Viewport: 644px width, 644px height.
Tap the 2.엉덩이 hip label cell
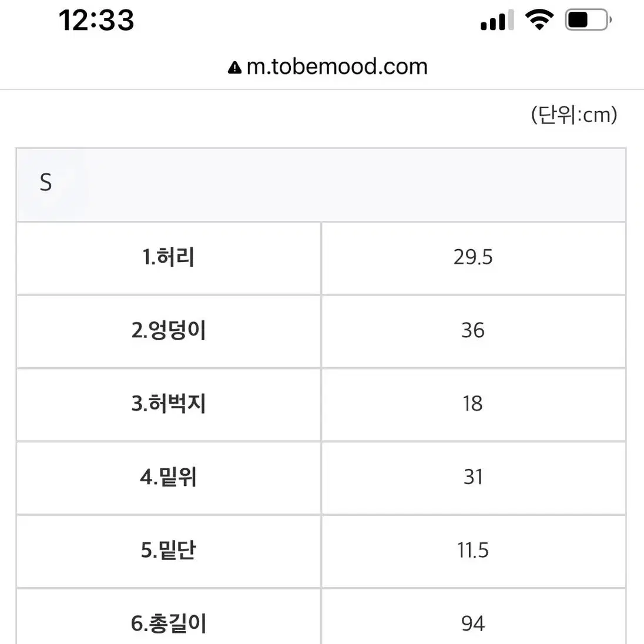point(169,331)
